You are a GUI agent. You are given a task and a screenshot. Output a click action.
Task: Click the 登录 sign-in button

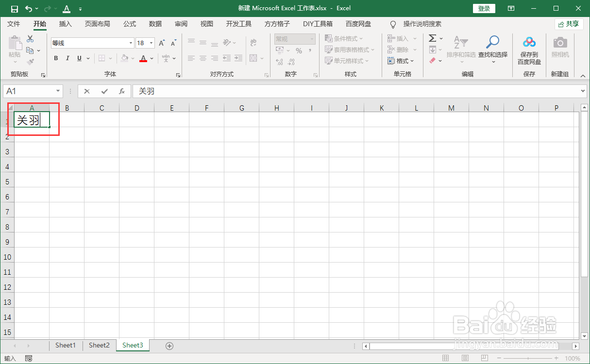tap(484, 9)
